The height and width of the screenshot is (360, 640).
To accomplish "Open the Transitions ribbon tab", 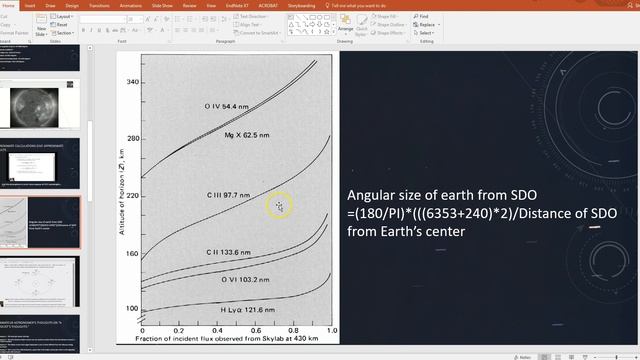I will 99,6.
